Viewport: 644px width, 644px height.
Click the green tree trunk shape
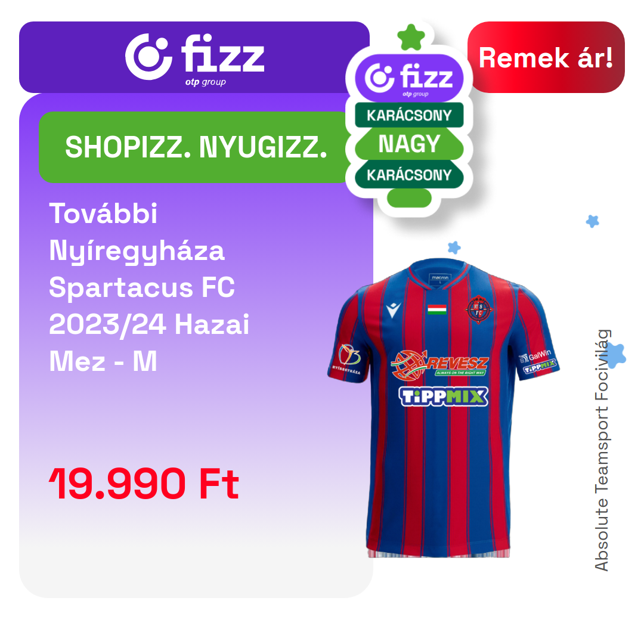(409, 199)
